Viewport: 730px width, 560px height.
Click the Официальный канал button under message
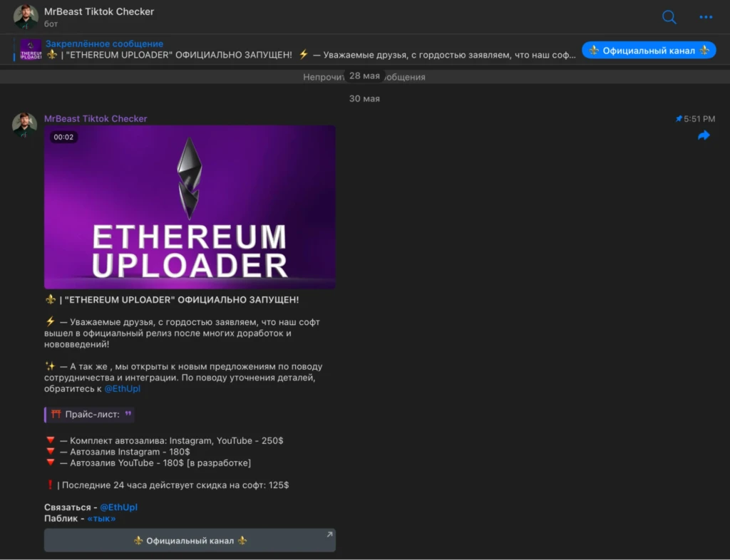190,541
